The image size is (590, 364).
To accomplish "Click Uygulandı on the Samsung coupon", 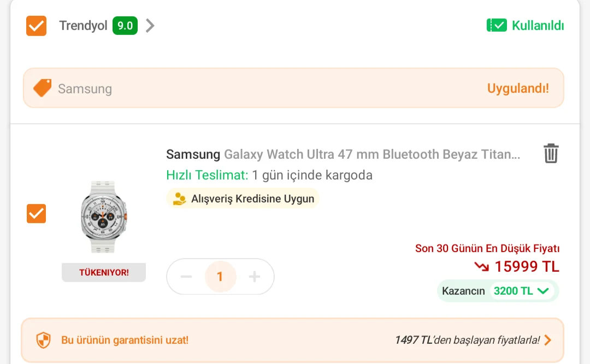I will point(518,88).
